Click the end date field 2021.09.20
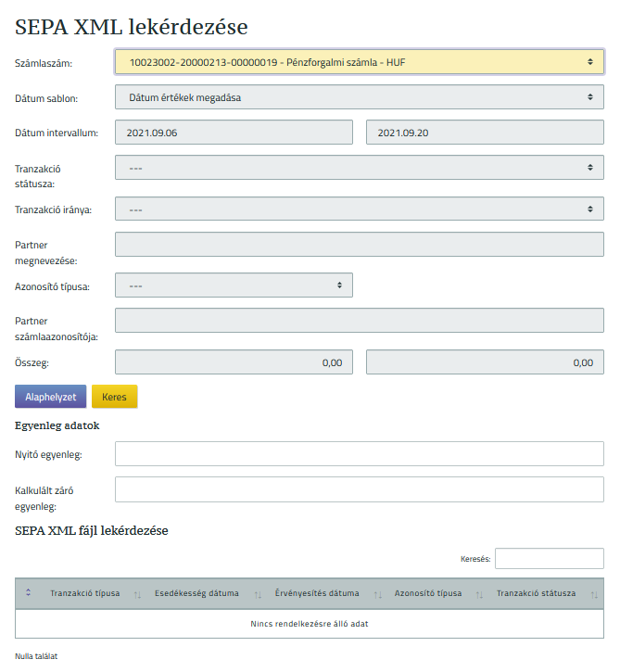 coord(485,133)
